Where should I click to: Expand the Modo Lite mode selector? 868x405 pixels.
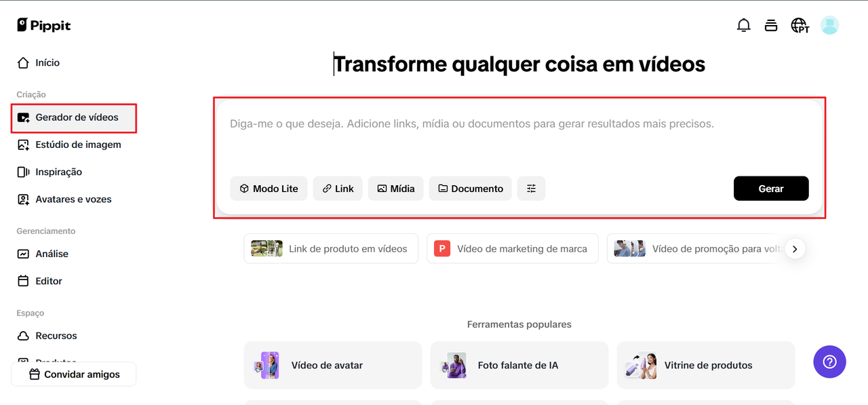pyautogui.click(x=269, y=189)
